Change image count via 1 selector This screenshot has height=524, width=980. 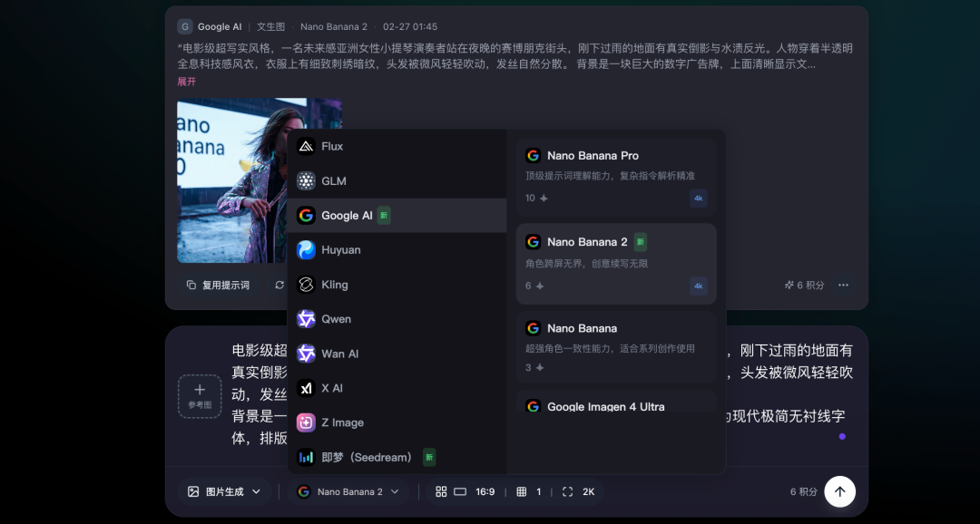click(x=529, y=491)
